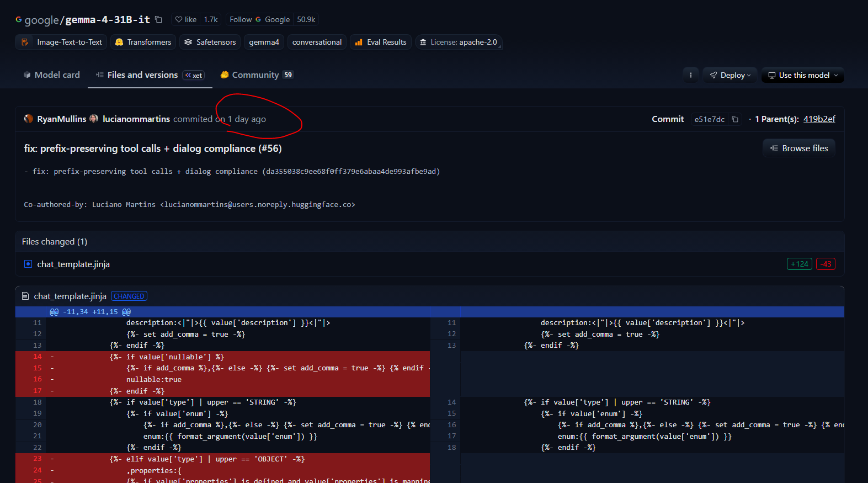The image size is (868, 483).
Task: Open the Files and versions tab
Action: pyautogui.click(x=150, y=75)
